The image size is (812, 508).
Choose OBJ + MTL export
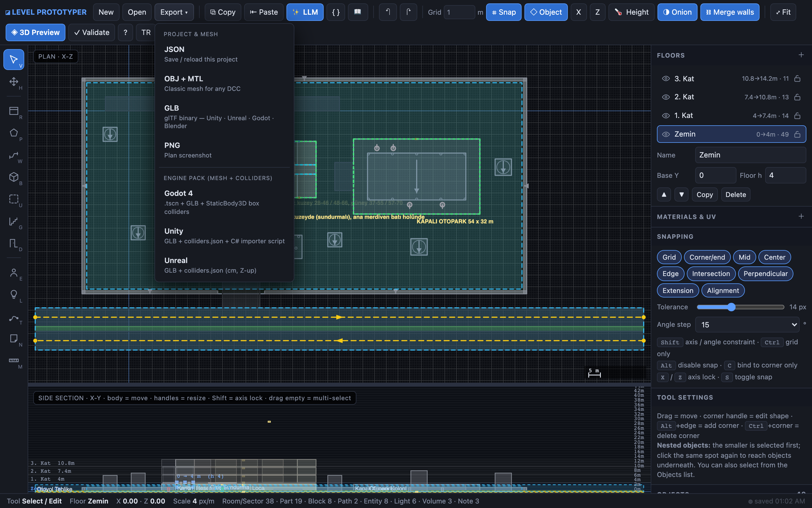pos(224,83)
